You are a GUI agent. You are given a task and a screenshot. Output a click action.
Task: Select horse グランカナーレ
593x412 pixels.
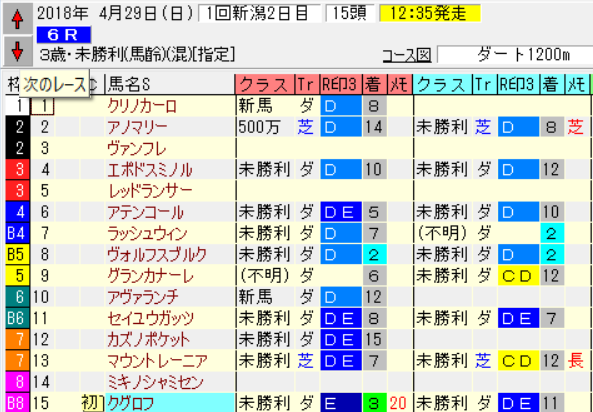(x=150, y=275)
